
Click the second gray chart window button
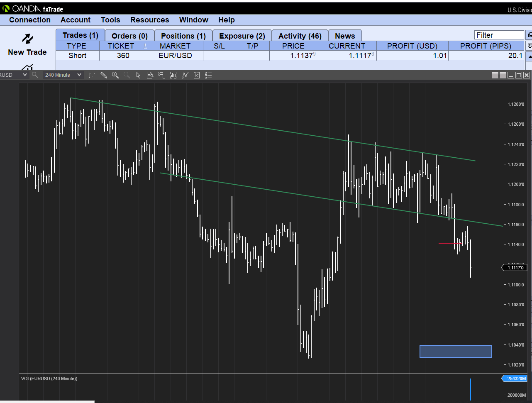[x=503, y=75]
